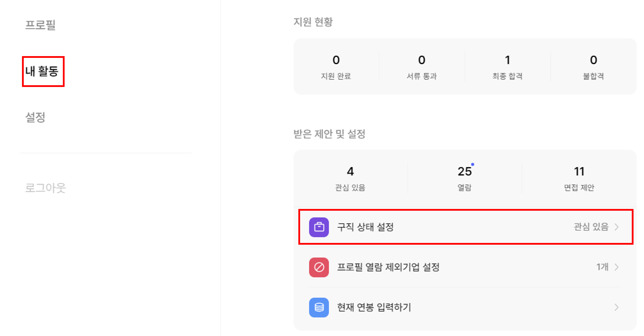This screenshot has height=336, width=644.
Task: Click the blue notification dot beside 25
Action: [473, 164]
